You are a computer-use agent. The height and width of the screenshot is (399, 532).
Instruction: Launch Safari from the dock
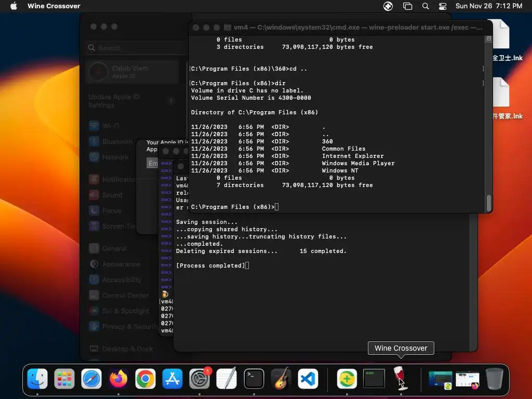pos(91,379)
